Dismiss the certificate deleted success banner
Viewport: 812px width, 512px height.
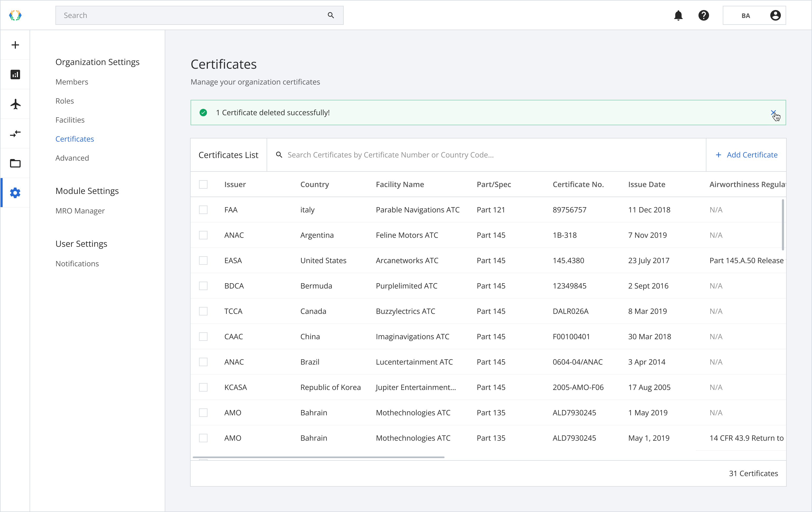[773, 112]
